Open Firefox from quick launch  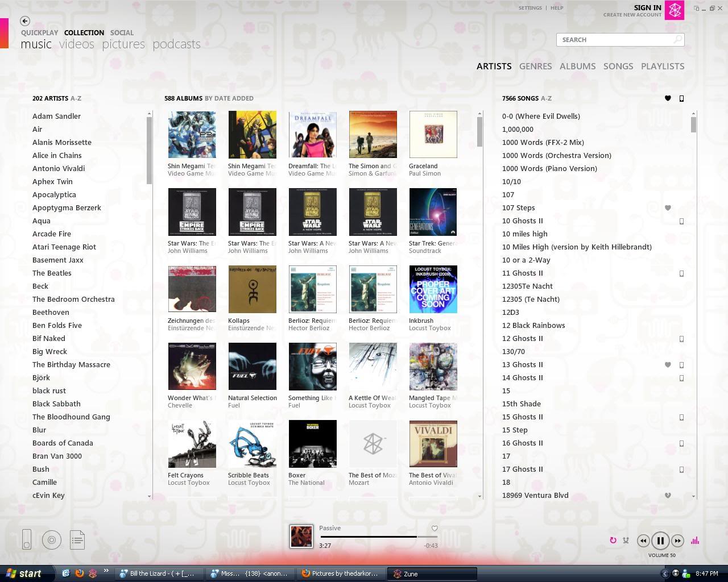pyautogui.click(x=79, y=573)
